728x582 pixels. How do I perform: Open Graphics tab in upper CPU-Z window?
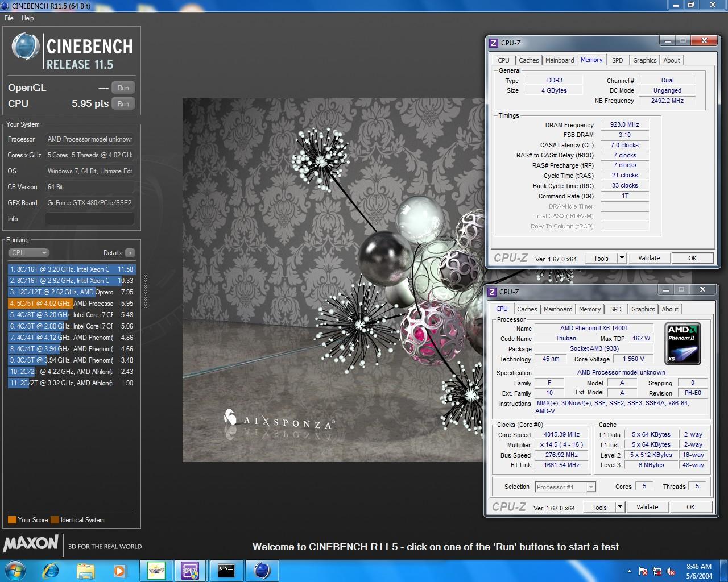(x=644, y=60)
